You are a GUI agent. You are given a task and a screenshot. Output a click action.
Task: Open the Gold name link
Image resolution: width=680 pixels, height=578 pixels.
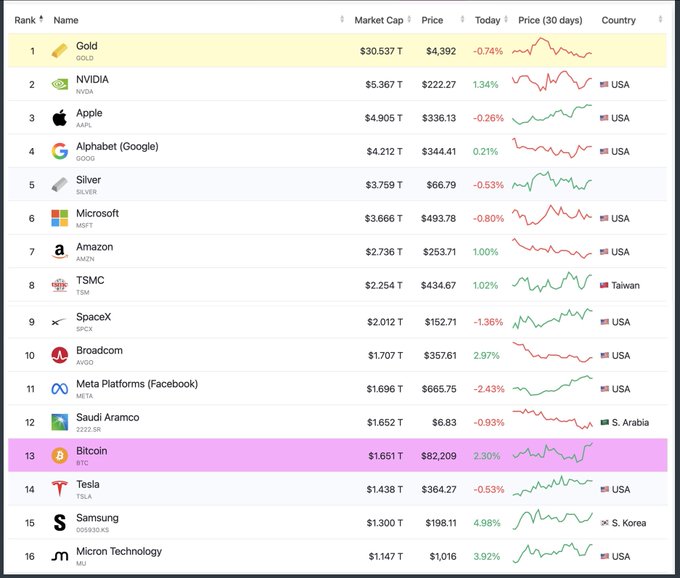87,46
